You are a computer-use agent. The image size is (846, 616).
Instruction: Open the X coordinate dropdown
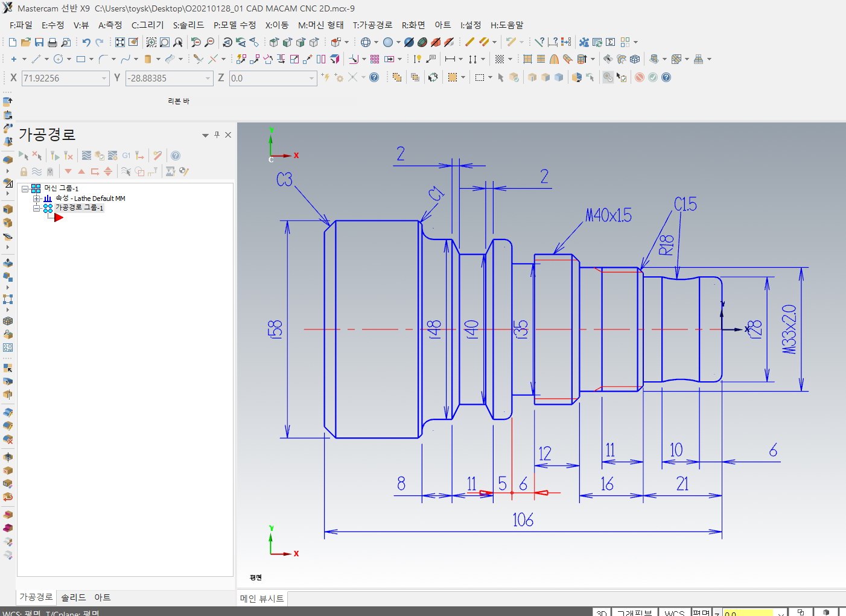coord(104,78)
